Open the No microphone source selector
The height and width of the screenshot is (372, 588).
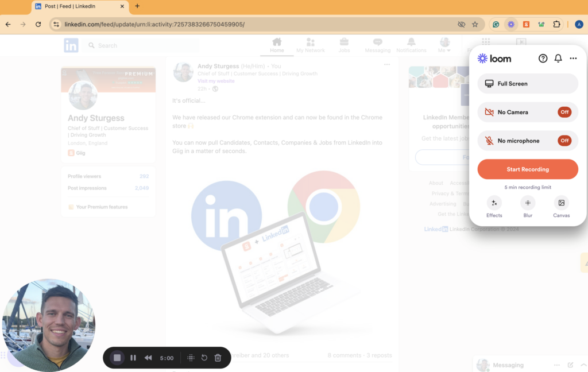[528, 141]
